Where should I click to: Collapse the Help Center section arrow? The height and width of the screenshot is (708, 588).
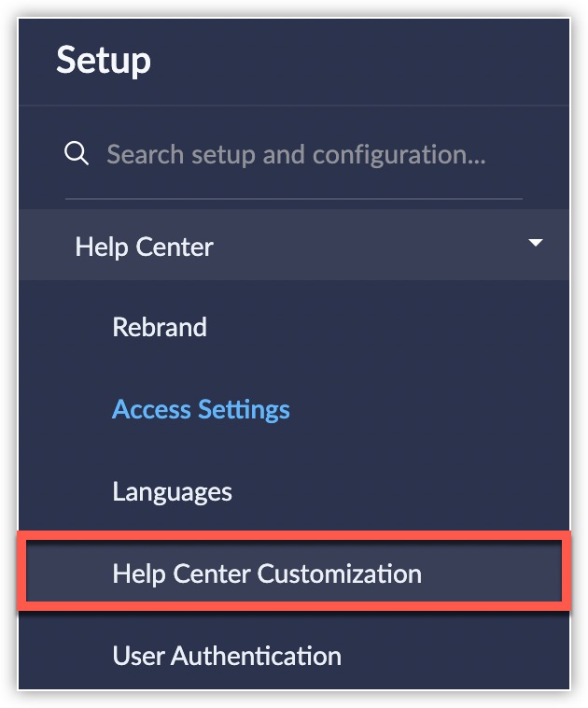pyautogui.click(x=535, y=243)
